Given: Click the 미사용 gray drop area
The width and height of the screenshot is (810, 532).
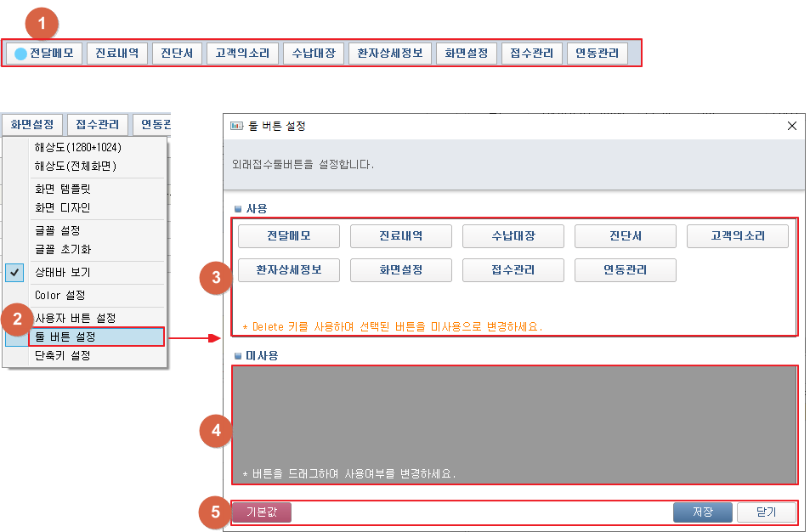Looking at the screenshot, I should 513,416.
